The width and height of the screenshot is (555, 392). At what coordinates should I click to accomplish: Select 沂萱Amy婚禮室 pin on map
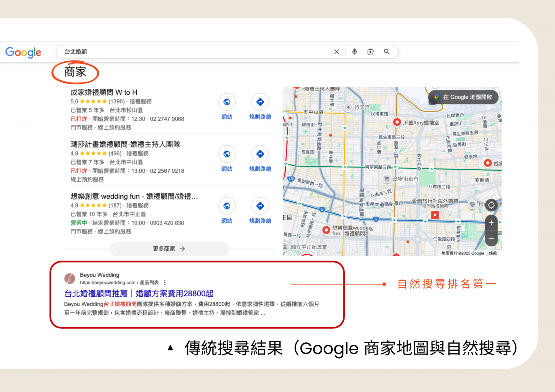coord(397,122)
